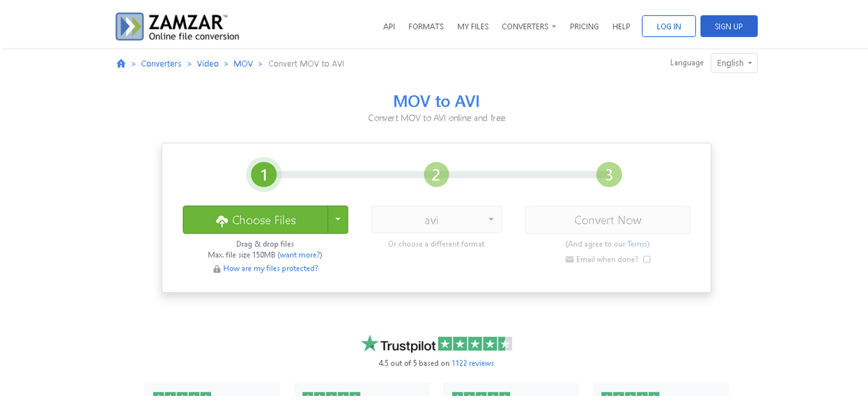
Task: Open the 1122 reviews link
Action: [x=473, y=363]
